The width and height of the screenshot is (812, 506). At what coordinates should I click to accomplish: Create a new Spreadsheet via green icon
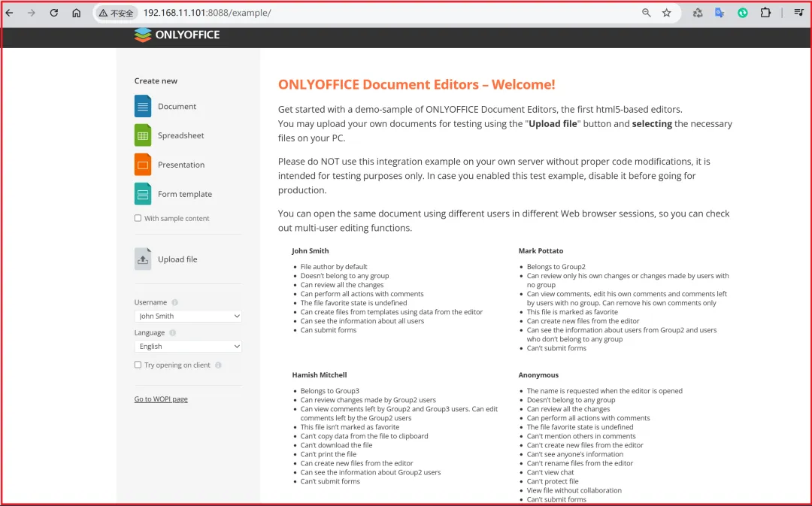tap(143, 135)
